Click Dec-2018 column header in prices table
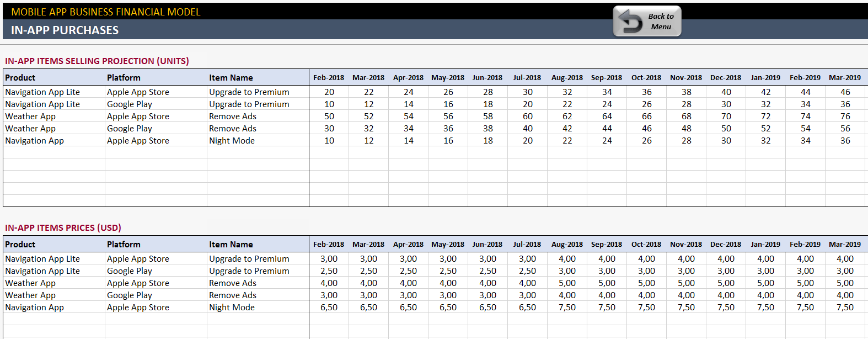 click(x=726, y=245)
